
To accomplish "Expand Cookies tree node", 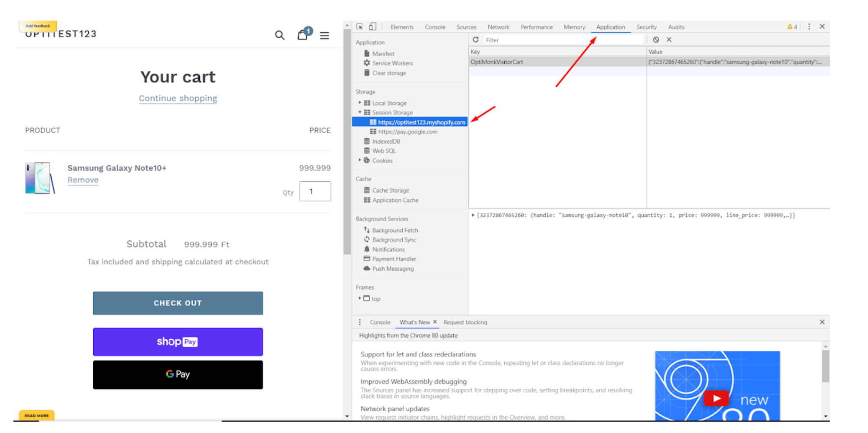I will (360, 160).
